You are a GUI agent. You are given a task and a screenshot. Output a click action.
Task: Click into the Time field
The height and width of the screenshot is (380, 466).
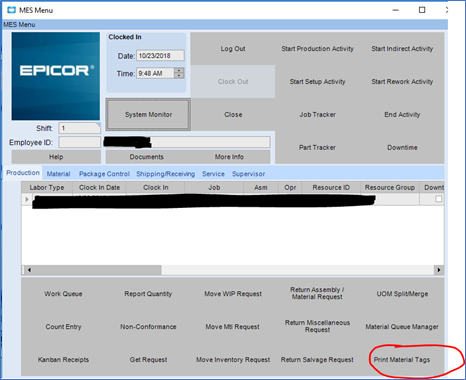[x=155, y=73]
